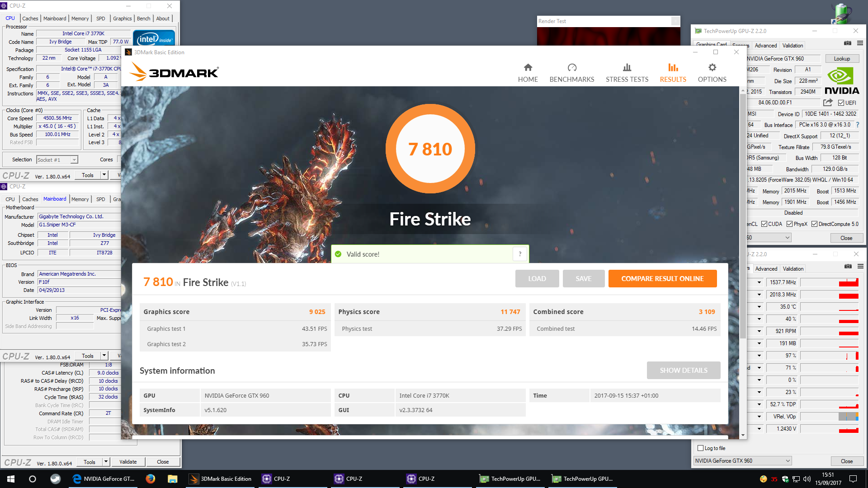Click the SAVE result button

pos(584,278)
